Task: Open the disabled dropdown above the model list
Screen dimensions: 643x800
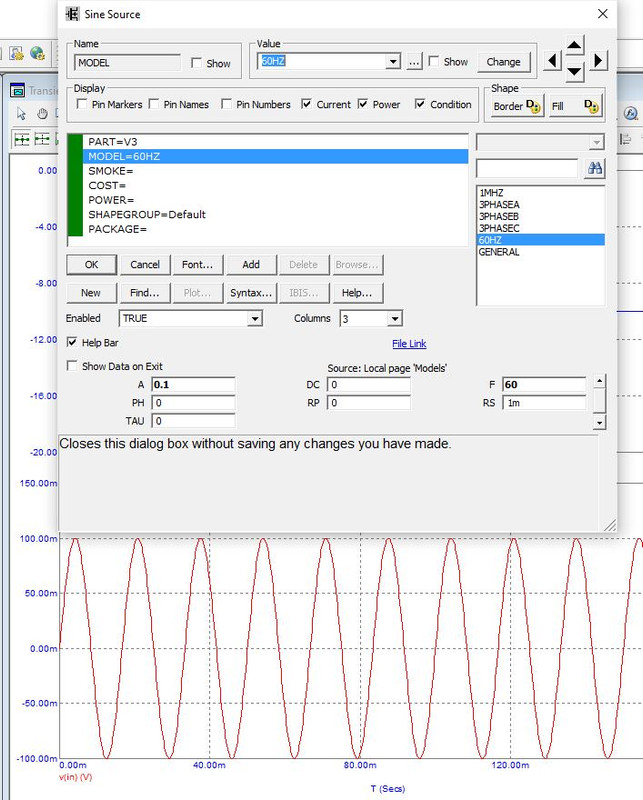Action: pyautogui.click(x=540, y=142)
